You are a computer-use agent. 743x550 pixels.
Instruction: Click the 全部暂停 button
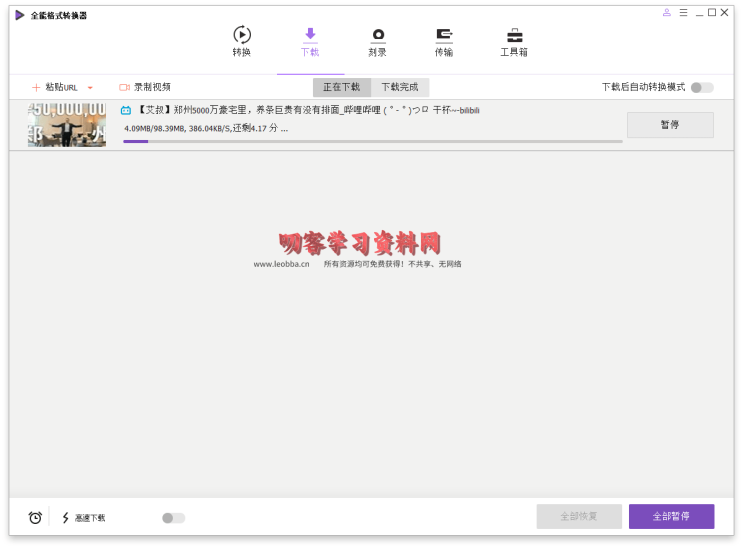[671, 516]
